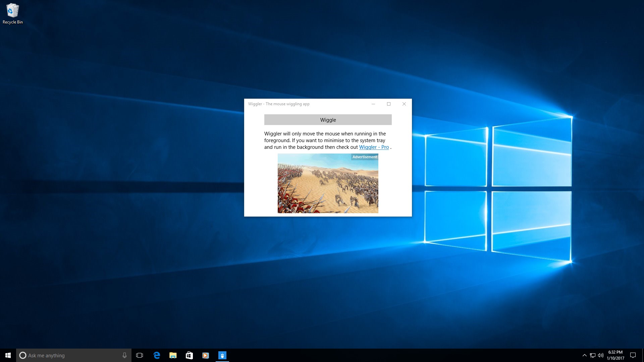644x362 pixels.
Task: Open the Windows Start menu
Action: point(8,355)
